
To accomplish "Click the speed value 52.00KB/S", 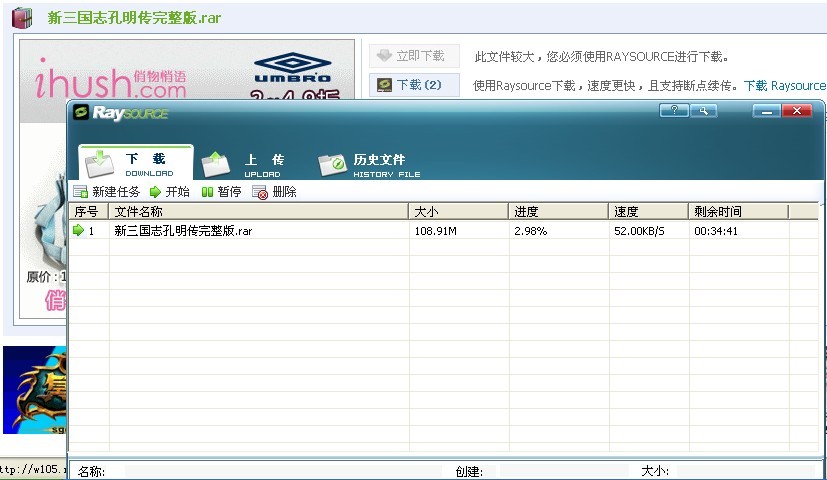I will [x=639, y=231].
